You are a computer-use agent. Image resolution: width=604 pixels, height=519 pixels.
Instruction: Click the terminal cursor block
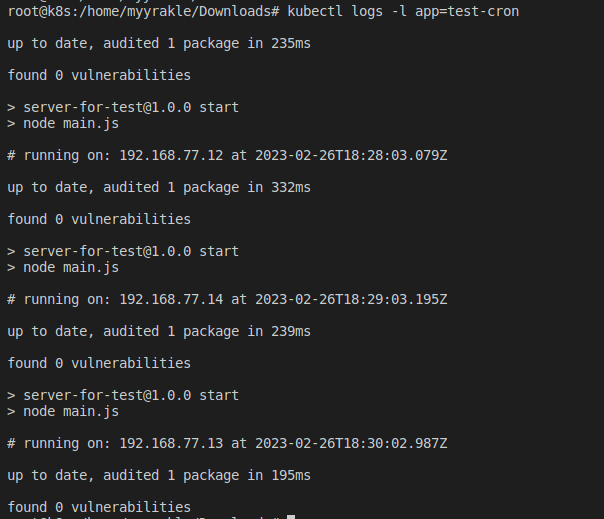(291, 517)
